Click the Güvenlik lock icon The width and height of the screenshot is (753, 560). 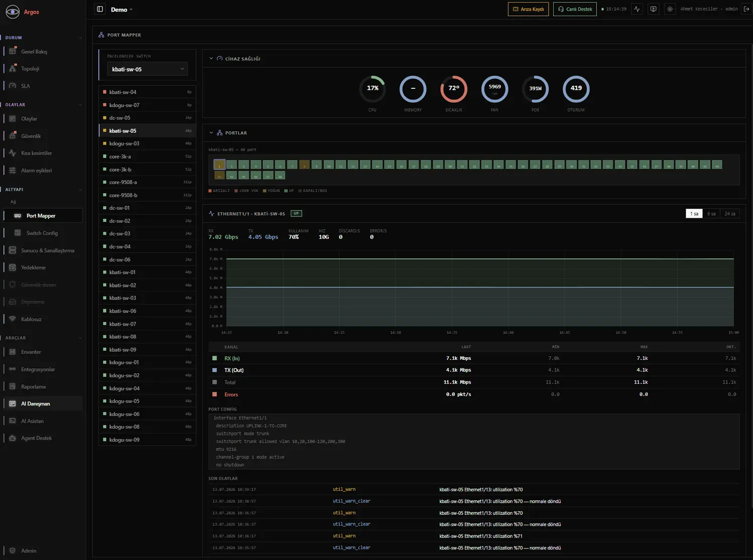pos(13,136)
